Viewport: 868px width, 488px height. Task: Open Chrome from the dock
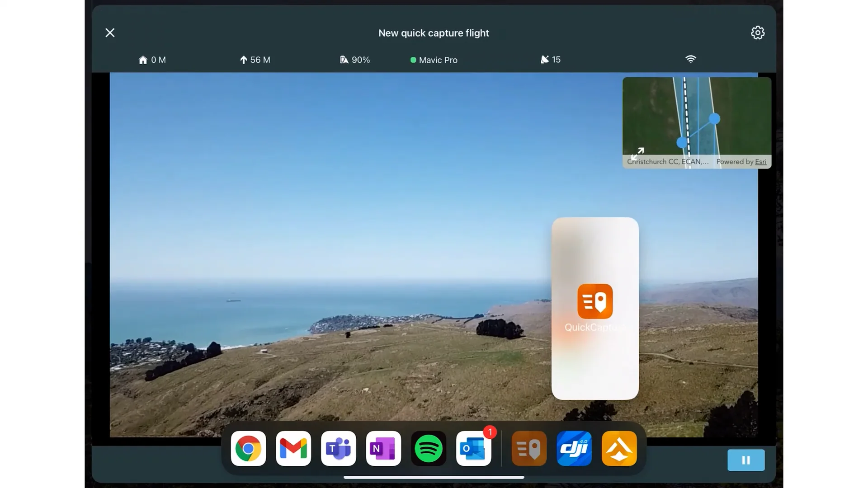(x=248, y=449)
